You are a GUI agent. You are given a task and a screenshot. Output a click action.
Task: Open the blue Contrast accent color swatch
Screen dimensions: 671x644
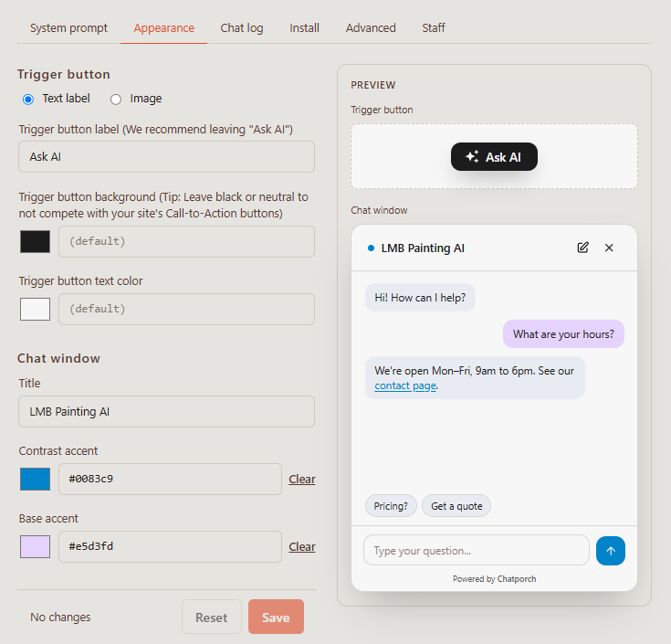(x=35, y=479)
